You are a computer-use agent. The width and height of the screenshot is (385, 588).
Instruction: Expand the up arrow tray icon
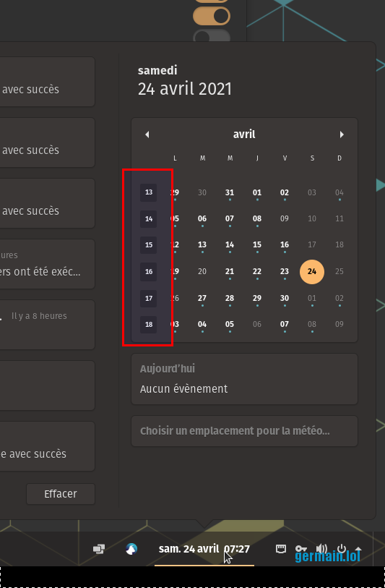coord(358,550)
